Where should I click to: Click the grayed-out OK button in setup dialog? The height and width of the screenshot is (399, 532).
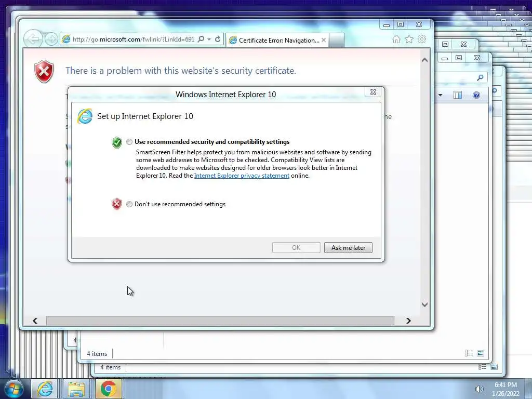[x=296, y=248]
